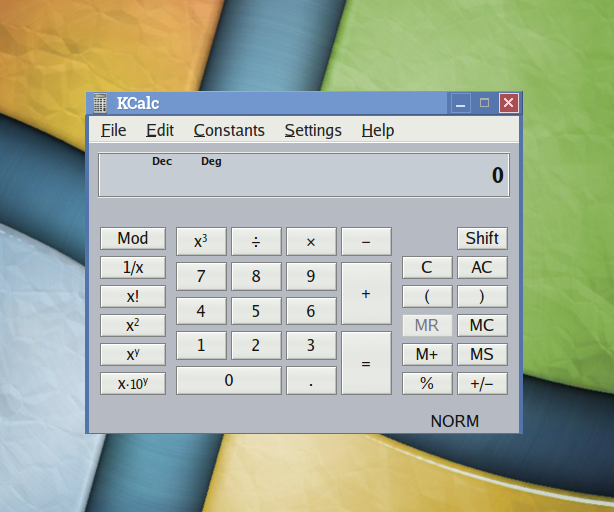Click the +/− sign change button
This screenshot has width=614, height=512.
tap(482, 383)
